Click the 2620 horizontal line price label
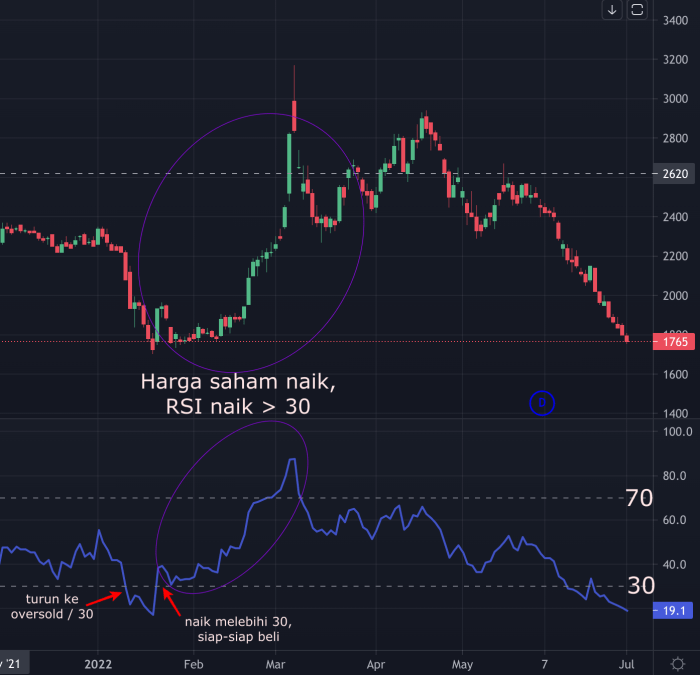The image size is (700, 675). (675, 174)
